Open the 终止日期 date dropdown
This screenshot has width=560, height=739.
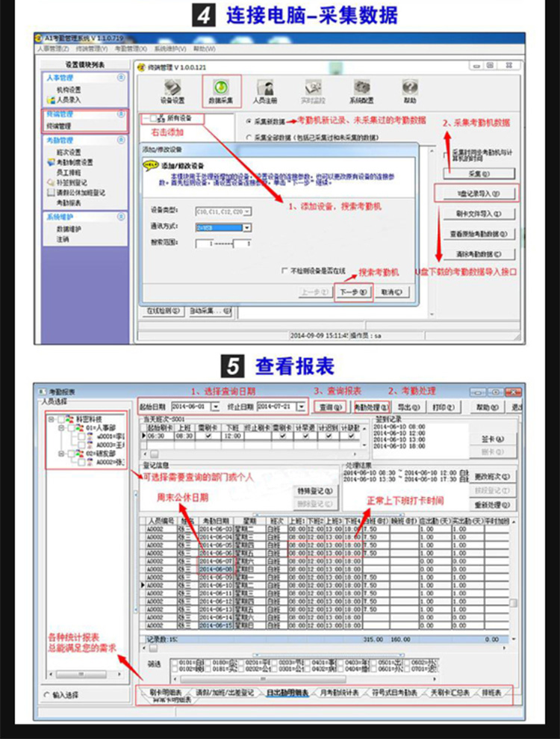pyautogui.click(x=301, y=406)
